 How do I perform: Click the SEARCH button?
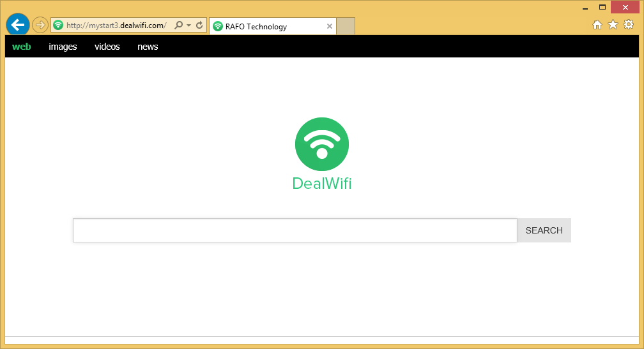pyautogui.click(x=544, y=230)
